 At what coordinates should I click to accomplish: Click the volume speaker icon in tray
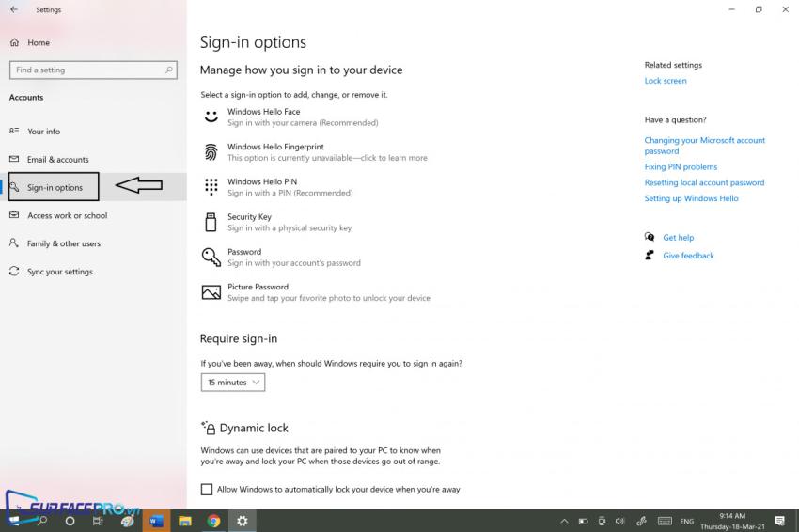(x=620, y=521)
